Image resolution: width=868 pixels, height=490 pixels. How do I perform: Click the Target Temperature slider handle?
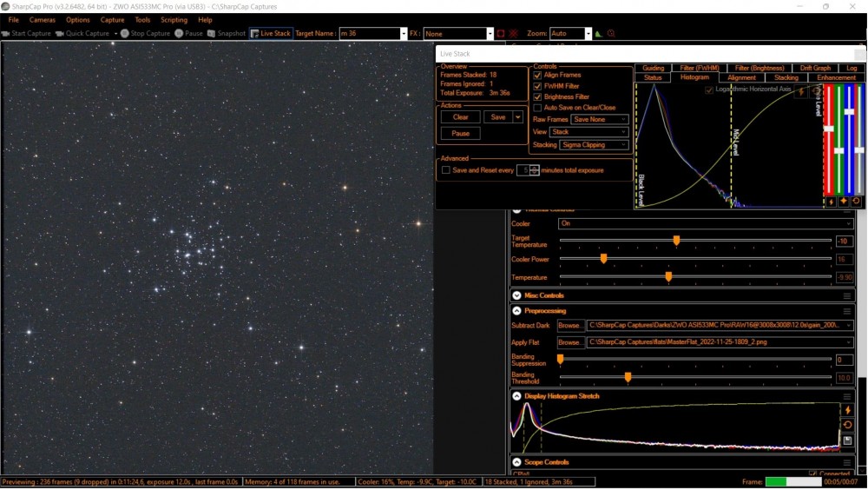676,241
